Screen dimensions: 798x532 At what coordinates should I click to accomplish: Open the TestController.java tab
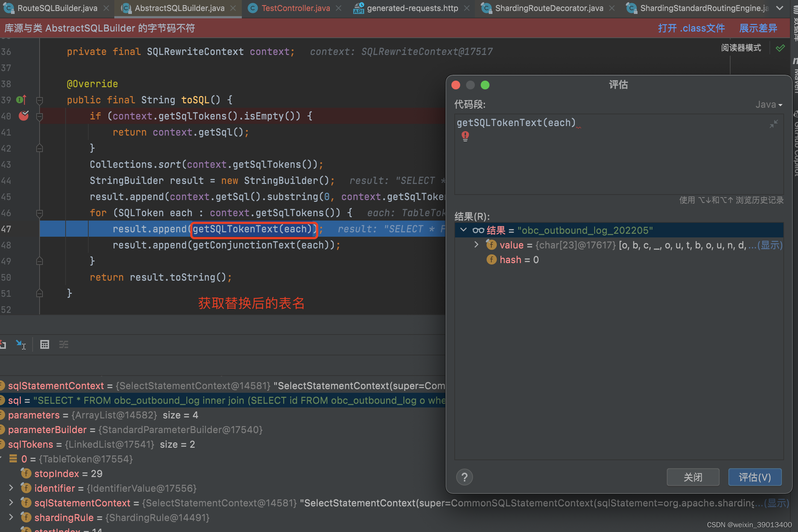click(296, 8)
